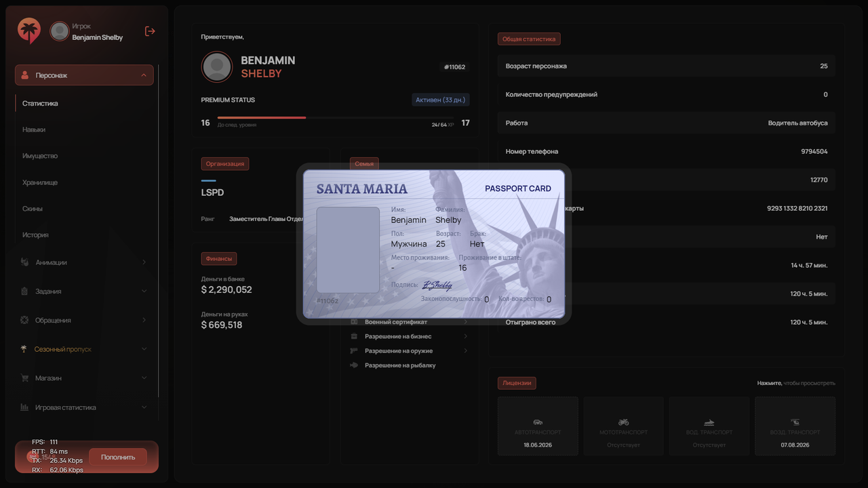Image resolution: width=868 pixels, height=488 pixels.
Task: Click the job value Водитель автобуса
Action: (798, 123)
